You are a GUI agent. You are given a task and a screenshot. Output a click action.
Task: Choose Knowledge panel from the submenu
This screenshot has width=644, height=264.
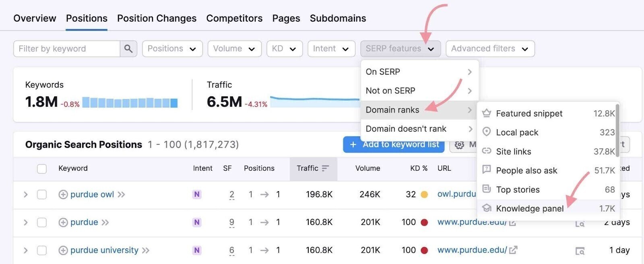coord(529,208)
